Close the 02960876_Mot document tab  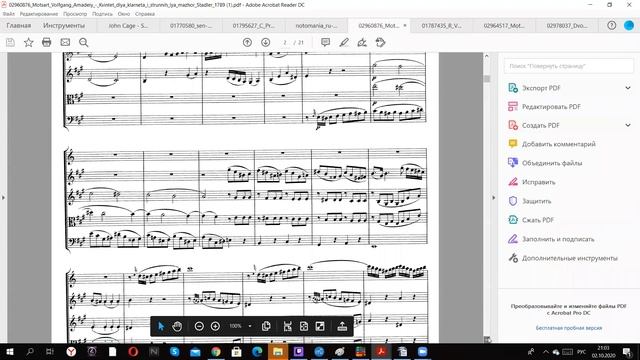point(405,25)
